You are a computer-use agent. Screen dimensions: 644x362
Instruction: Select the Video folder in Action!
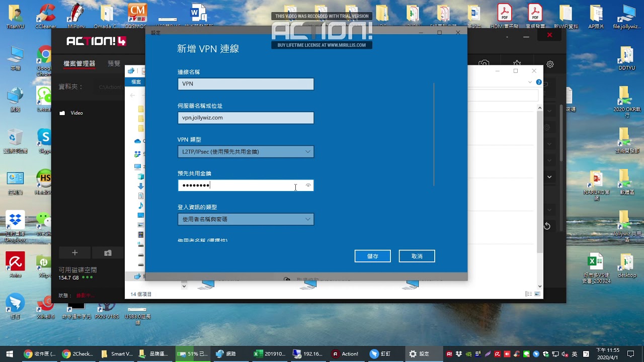[71, 113]
